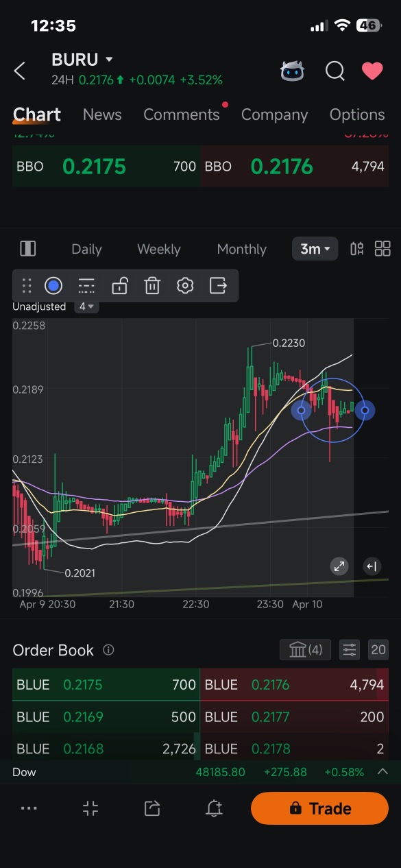Toggle the pink heart favorite icon

click(372, 71)
